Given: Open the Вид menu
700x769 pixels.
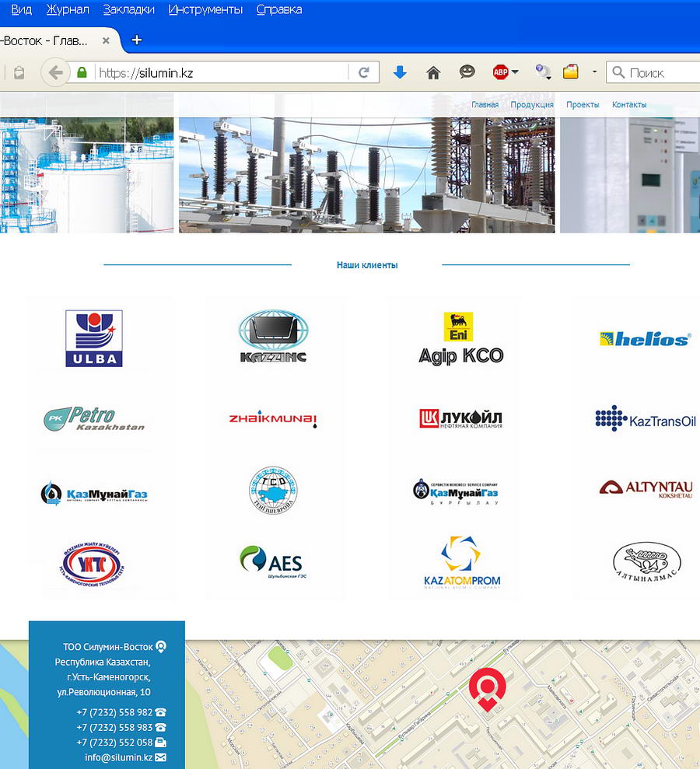Looking at the screenshot, I should click(x=22, y=9).
